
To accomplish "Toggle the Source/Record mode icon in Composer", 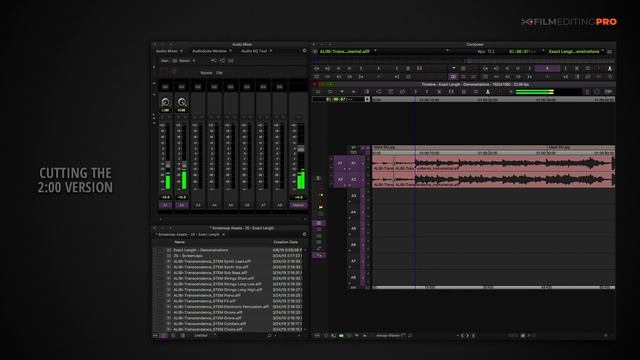I will [x=453, y=77].
